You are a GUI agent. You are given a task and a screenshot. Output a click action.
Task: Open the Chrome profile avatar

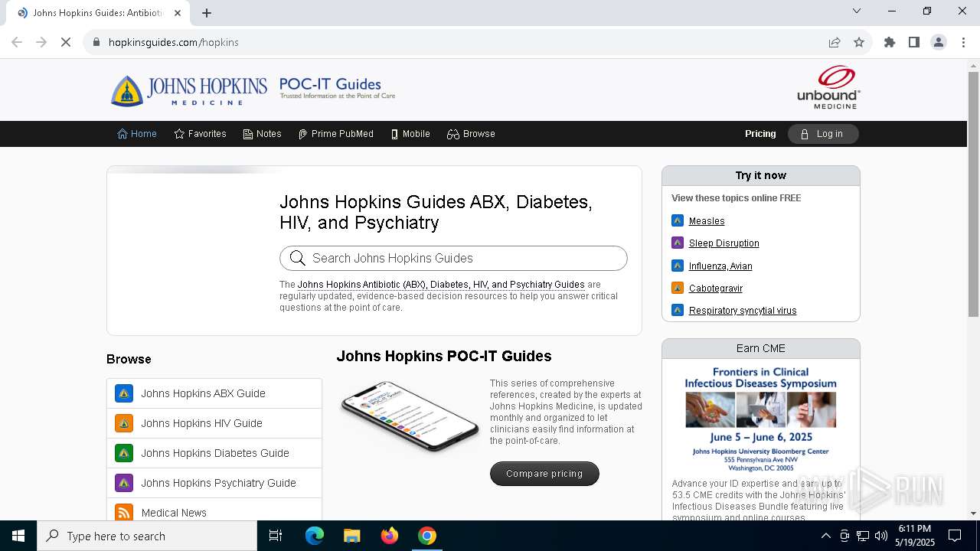(x=939, y=42)
